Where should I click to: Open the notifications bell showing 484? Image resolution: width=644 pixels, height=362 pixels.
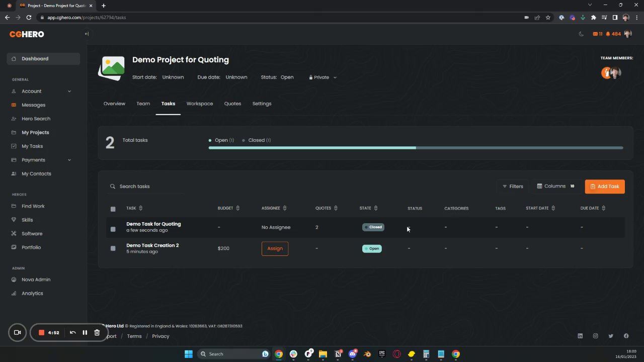click(613, 34)
